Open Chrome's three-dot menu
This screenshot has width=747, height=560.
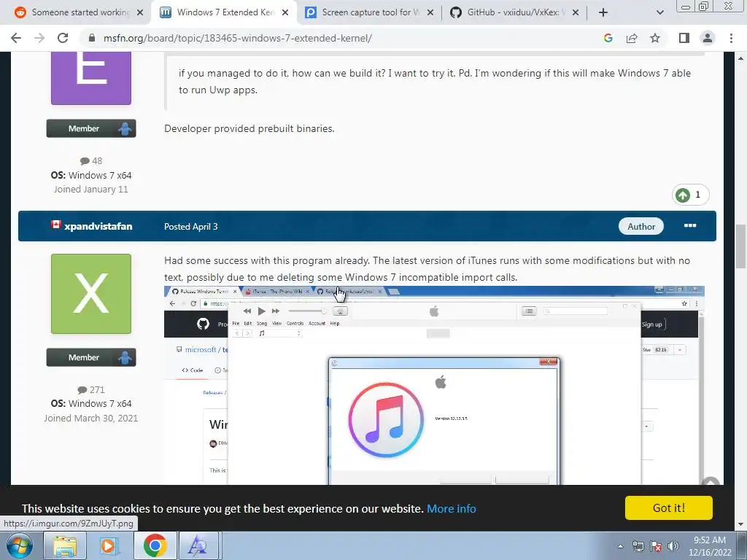point(731,38)
